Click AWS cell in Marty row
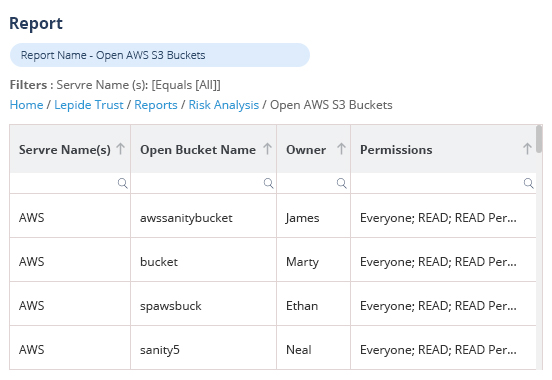Viewport: 552px width, 380px height. click(70, 260)
